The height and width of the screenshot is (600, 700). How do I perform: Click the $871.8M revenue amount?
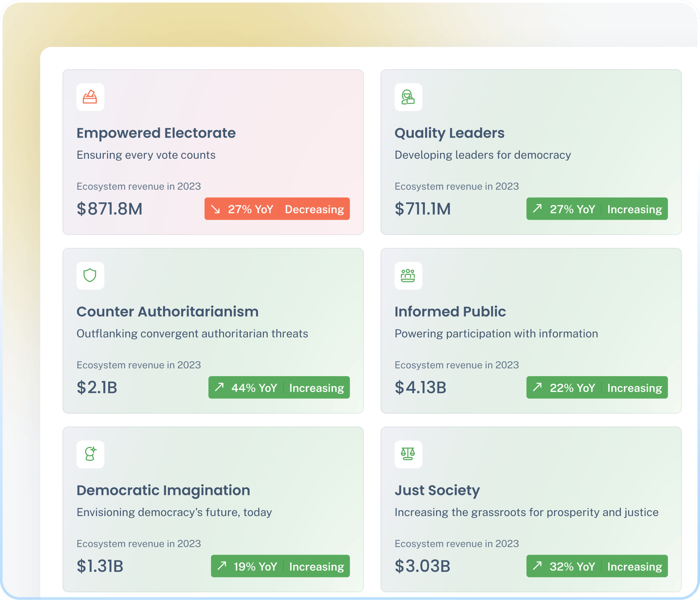click(110, 209)
